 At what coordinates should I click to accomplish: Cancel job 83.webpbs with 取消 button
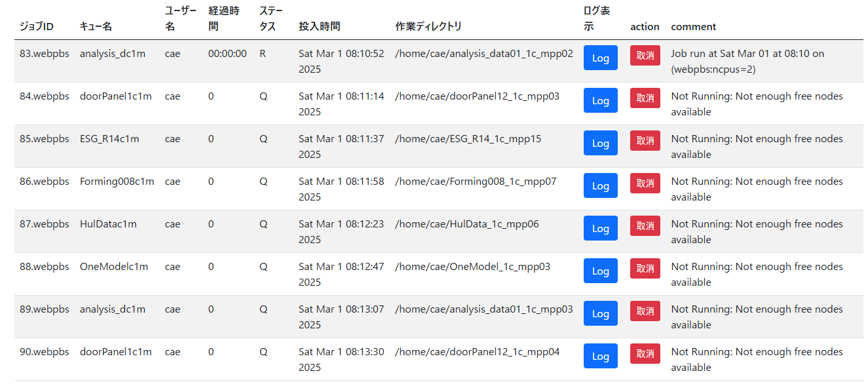click(x=645, y=55)
